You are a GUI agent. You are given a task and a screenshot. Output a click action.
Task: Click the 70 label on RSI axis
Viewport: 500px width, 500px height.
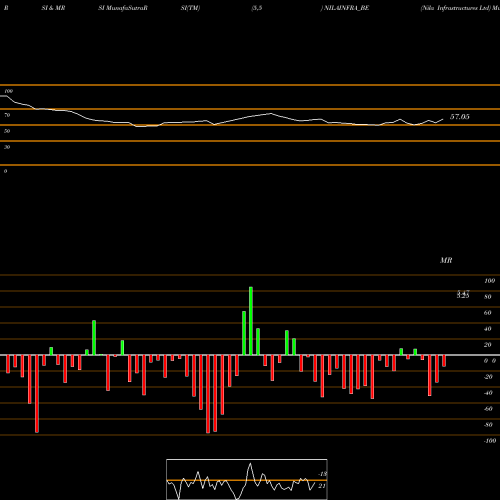point(7,115)
